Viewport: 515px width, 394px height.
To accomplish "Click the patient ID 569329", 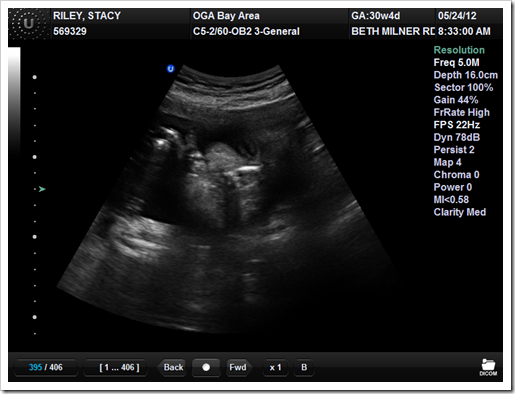I will (x=70, y=31).
